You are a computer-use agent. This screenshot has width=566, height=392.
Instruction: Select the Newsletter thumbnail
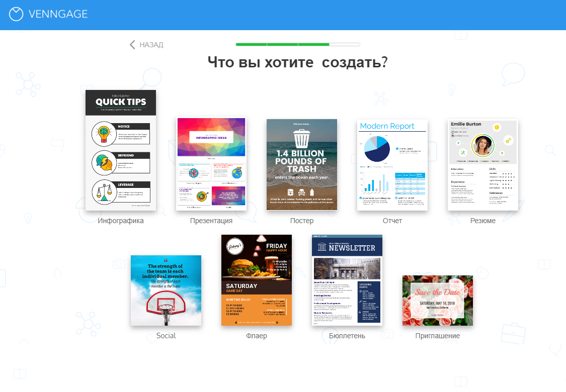click(x=347, y=280)
